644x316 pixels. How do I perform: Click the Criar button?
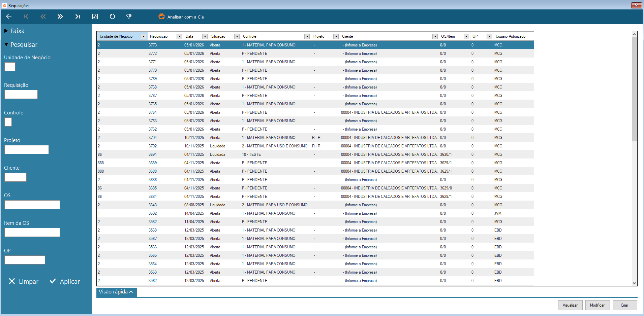[625, 305]
